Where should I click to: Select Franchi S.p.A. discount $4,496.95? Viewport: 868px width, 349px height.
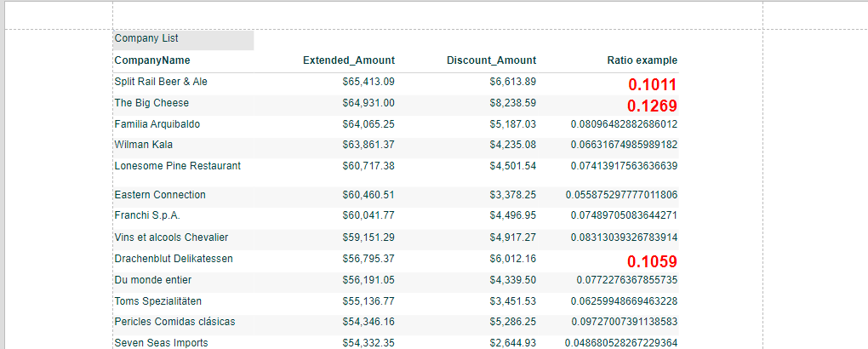click(512, 215)
